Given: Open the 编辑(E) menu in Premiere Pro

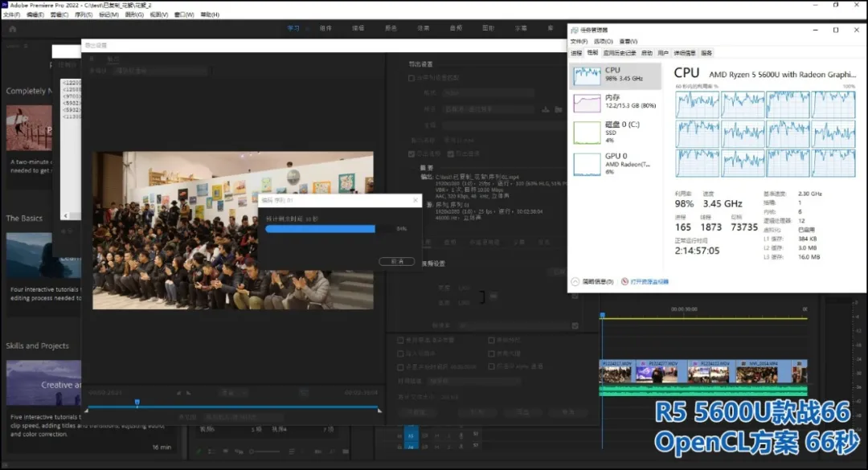Looking at the screenshot, I should (35, 15).
